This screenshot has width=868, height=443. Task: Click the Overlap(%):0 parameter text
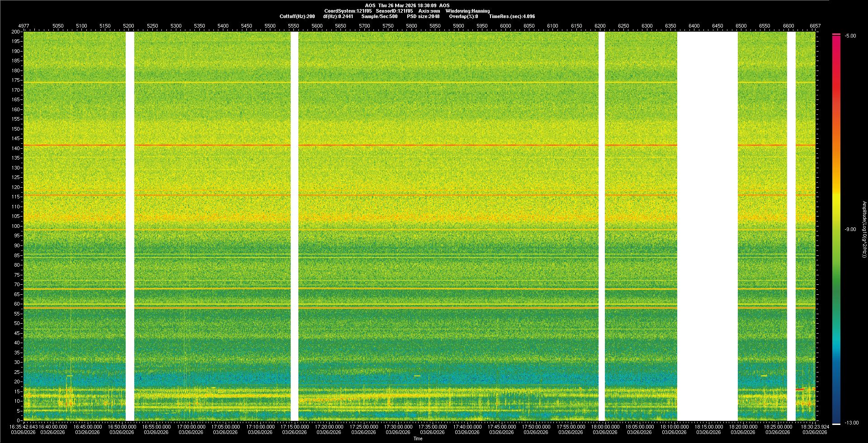pos(463,16)
